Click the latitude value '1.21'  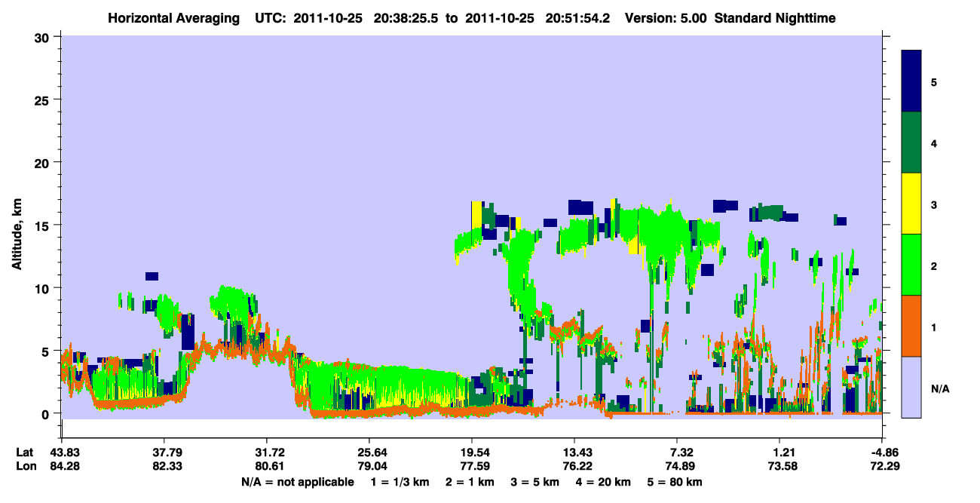click(782, 452)
